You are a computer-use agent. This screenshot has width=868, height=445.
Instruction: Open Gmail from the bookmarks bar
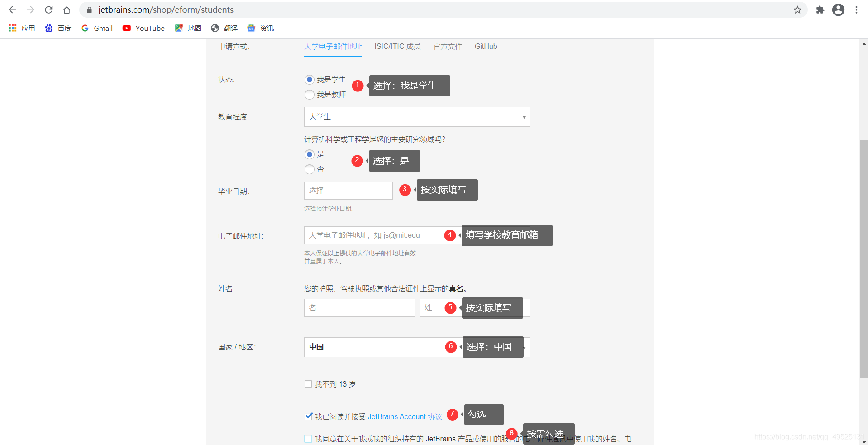[x=96, y=28]
